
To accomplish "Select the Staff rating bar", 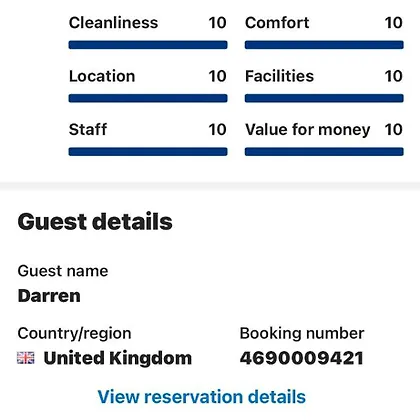I will pos(148,152).
